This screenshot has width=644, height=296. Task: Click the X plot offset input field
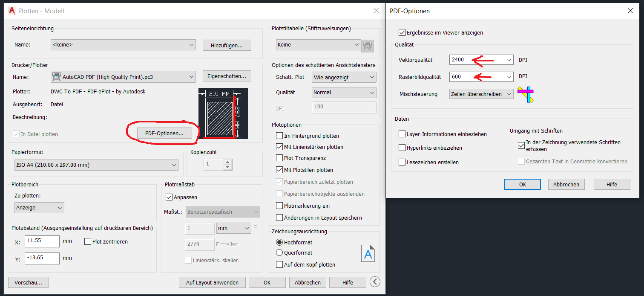(x=42, y=241)
